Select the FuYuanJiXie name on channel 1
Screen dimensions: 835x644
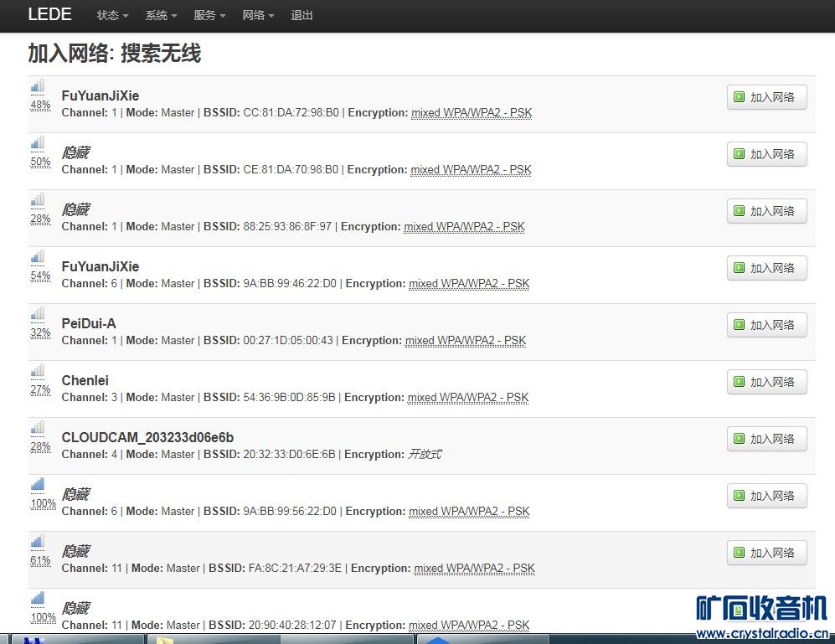[x=101, y=95]
